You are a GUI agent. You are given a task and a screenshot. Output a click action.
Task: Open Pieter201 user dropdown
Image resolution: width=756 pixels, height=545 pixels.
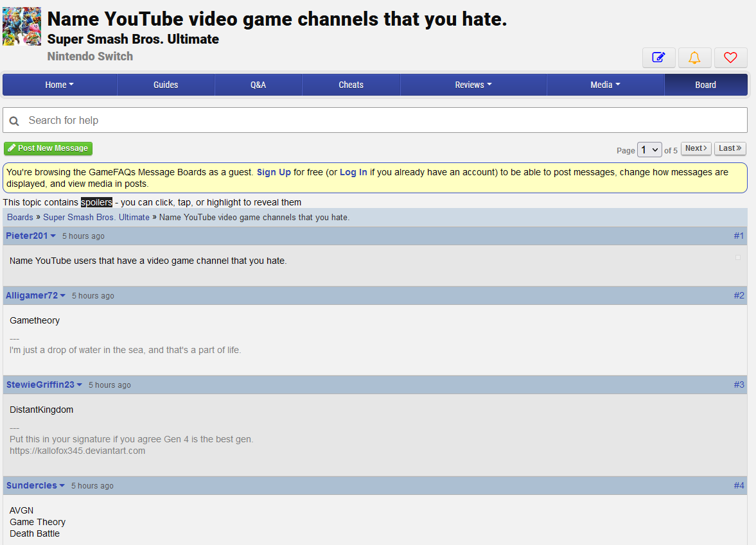coord(31,236)
